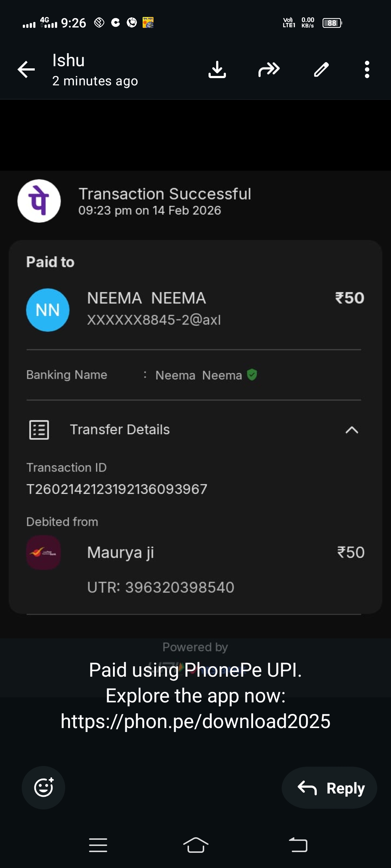The height and width of the screenshot is (868, 391).
Task: Open the three-dot more options menu
Action: [x=367, y=69]
